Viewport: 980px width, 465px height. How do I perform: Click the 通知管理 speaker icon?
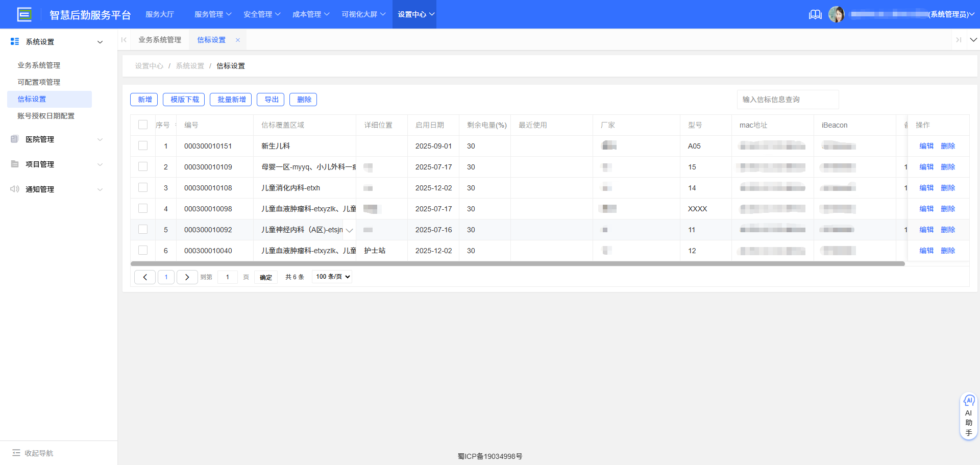pos(14,189)
